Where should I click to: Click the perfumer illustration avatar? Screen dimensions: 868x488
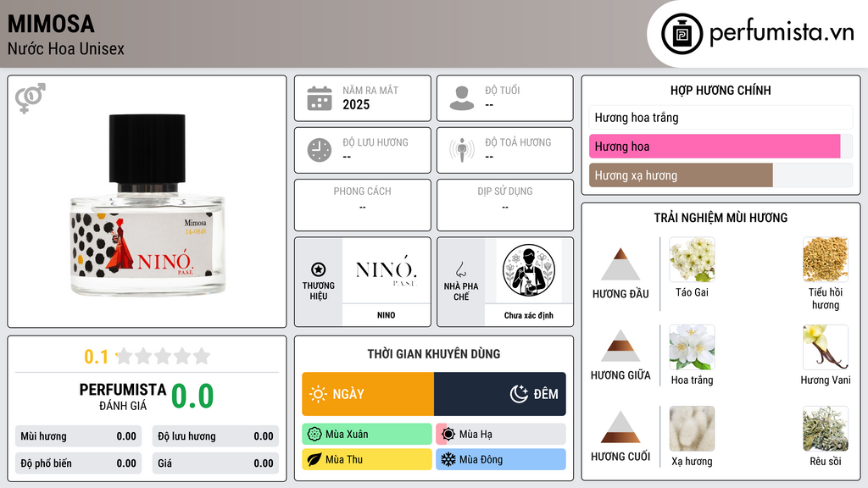click(529, 270)
